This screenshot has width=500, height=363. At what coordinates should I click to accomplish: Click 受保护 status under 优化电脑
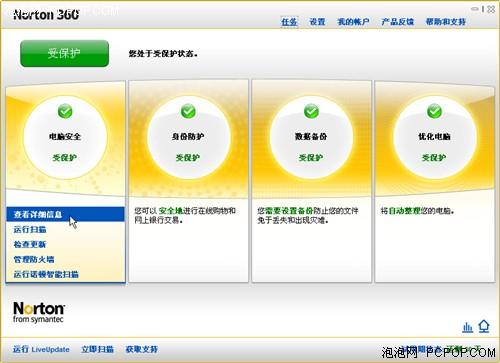[434, 158]
